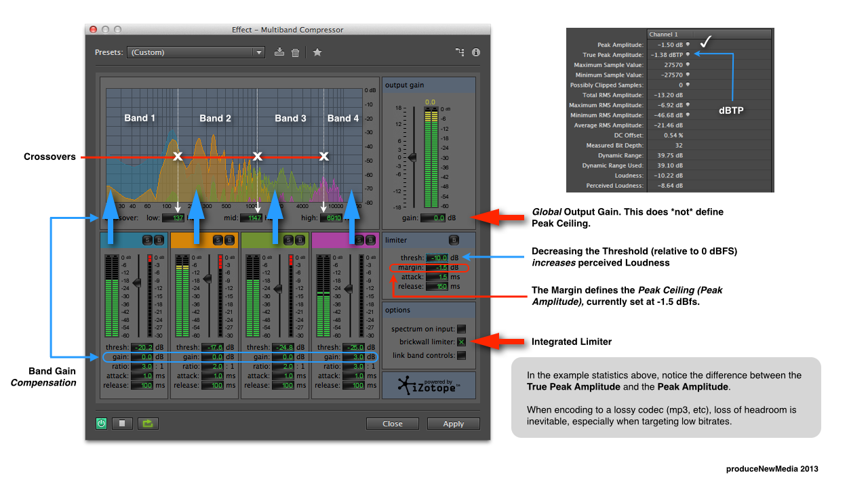This screenshot has height=488, width=868.
Task: Mark the preset as favorite with the star
Action: [317, 52]
